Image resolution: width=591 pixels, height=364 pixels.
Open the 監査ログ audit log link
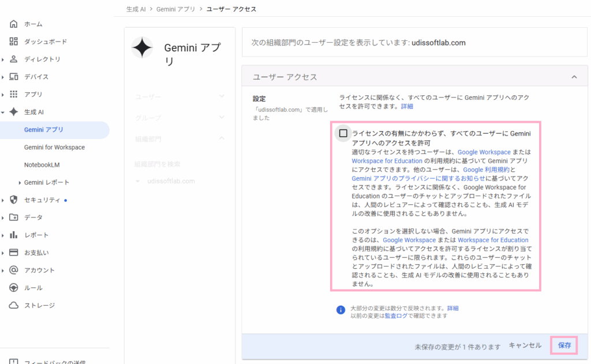(395, 316)
